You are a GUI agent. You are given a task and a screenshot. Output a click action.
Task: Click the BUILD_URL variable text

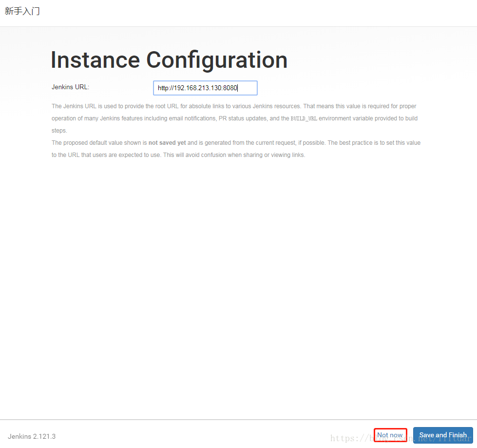pos(304,118)
